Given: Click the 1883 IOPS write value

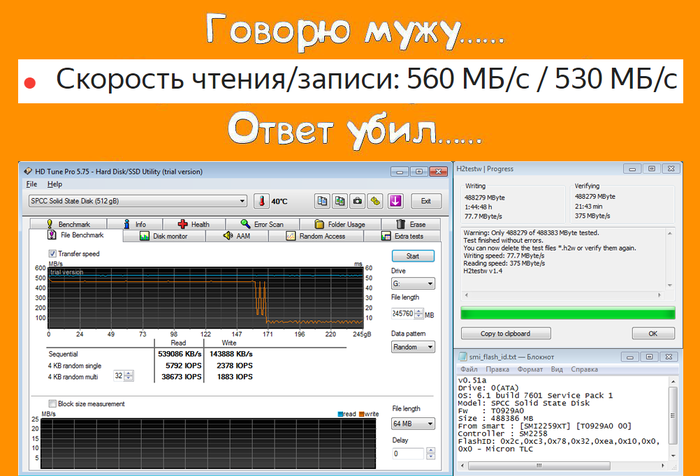Looking at the screenshot, I should 235,377.
